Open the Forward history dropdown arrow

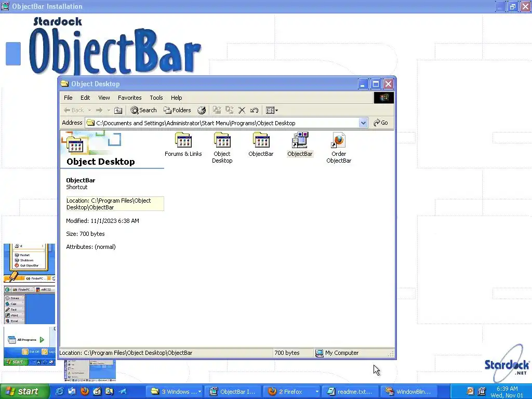[x=109, y=110]
